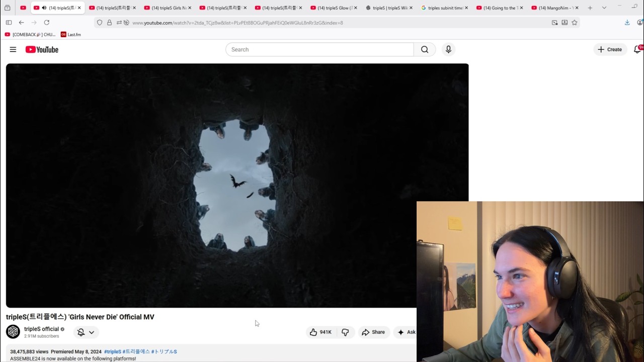
Task: Open the YouTube guide hamburger menu
Action: [13, 49]
